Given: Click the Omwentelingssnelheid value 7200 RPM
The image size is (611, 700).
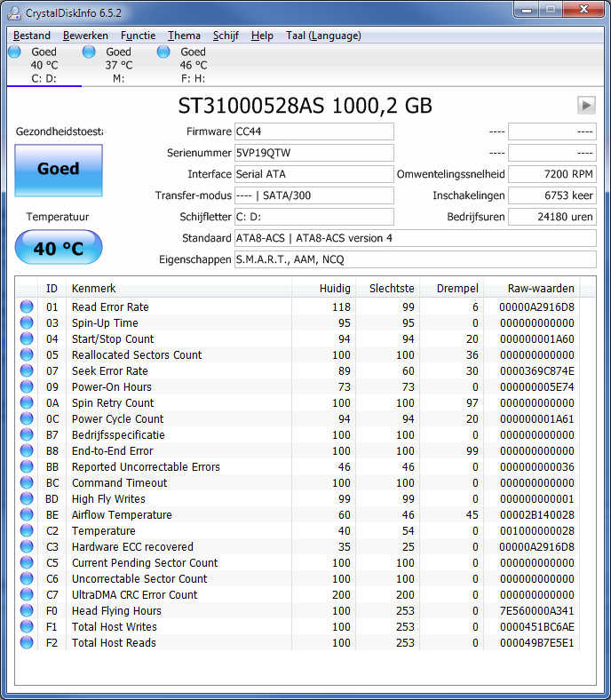Looking at the screenshot, I should [552, 174].
